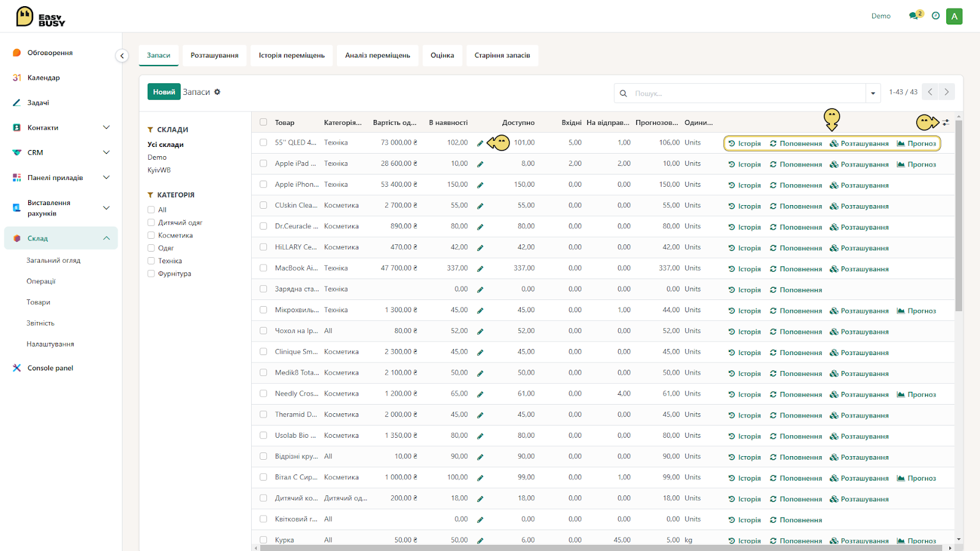Select all rows with header checkbox
The height and width of the screenshot is (551, 980).
coord(263,122)
